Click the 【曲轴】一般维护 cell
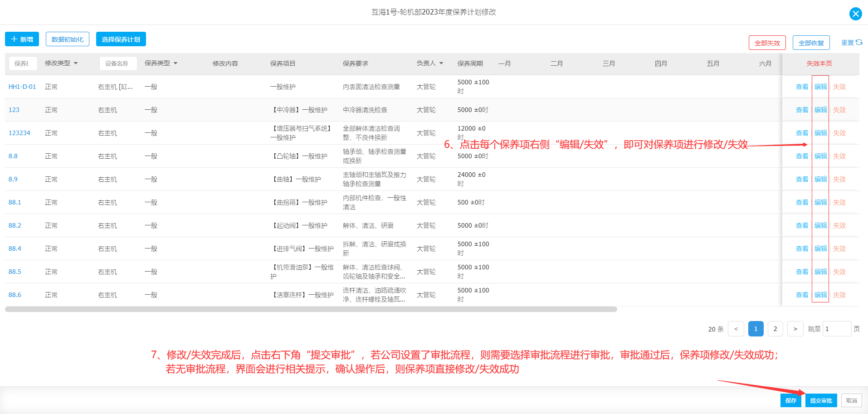Viewport: 868px width, 414px height. 296,179
